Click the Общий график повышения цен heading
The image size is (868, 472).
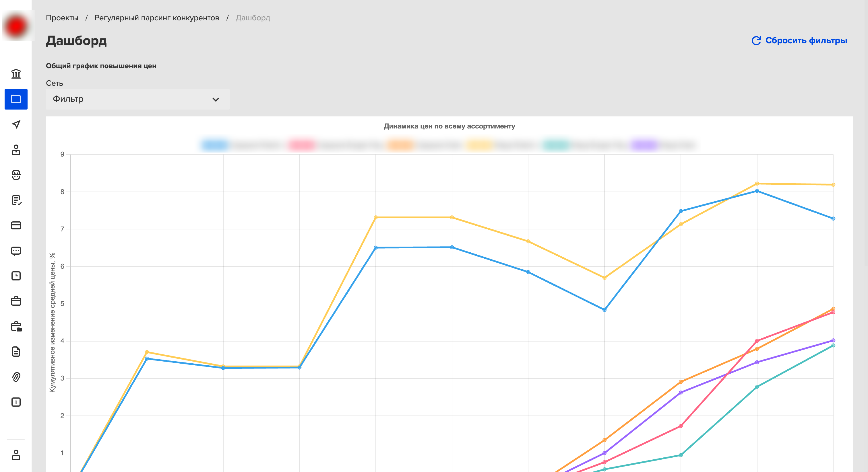(101, 66)
